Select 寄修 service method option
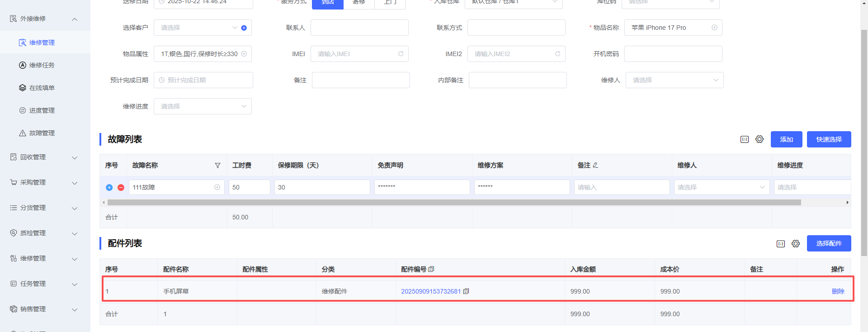The image size is (868, 332). point(359,3)
